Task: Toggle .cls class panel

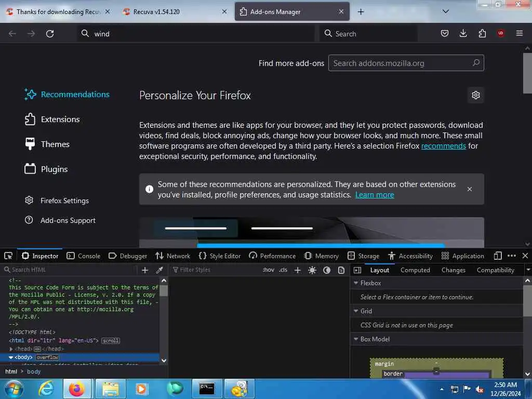Action: point(283,270)
